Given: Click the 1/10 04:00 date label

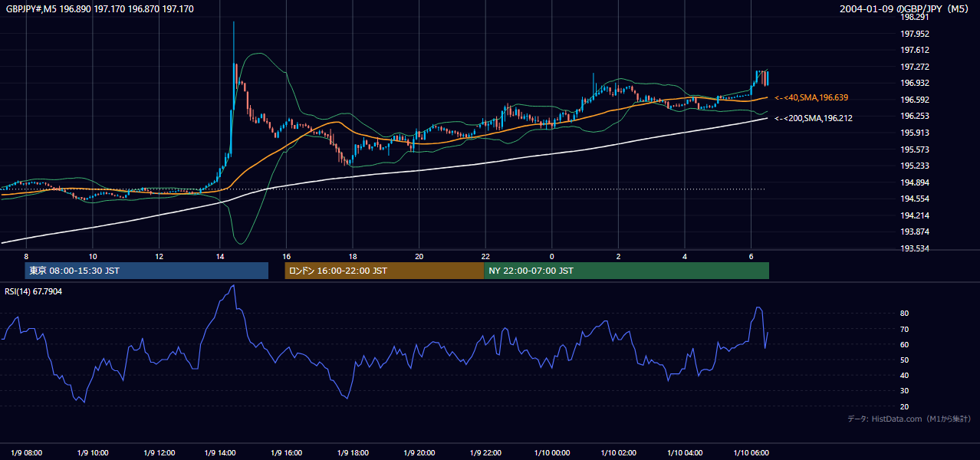Looking at the screenshot, I should [x=684, y=452].
